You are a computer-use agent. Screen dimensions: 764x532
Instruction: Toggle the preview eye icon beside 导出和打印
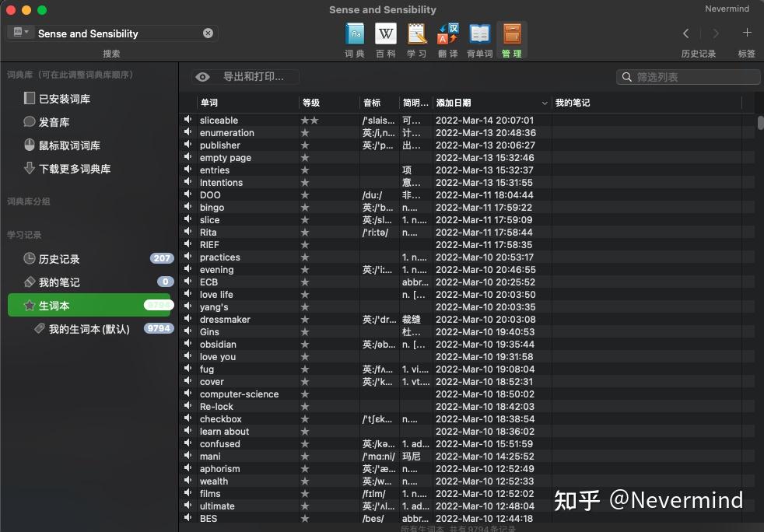(x=202, y=77)
